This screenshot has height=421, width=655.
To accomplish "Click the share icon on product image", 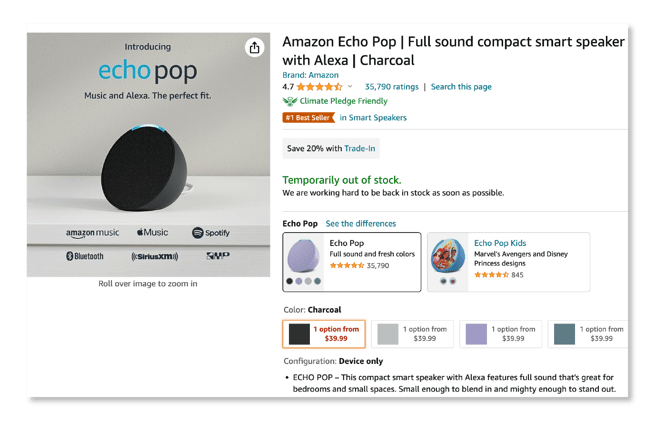I will (x=254, y=48).
